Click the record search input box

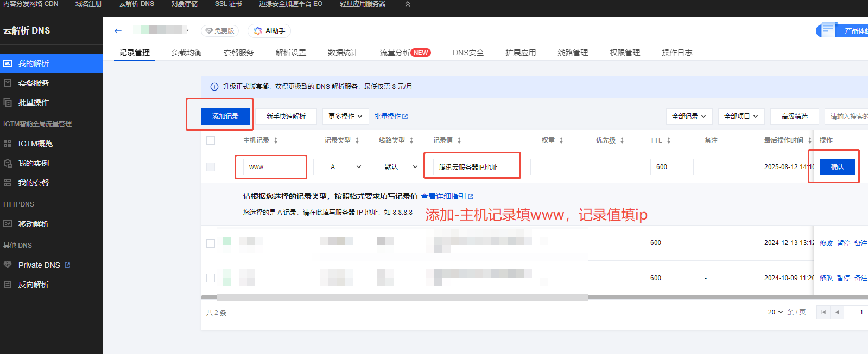[846, 117]
